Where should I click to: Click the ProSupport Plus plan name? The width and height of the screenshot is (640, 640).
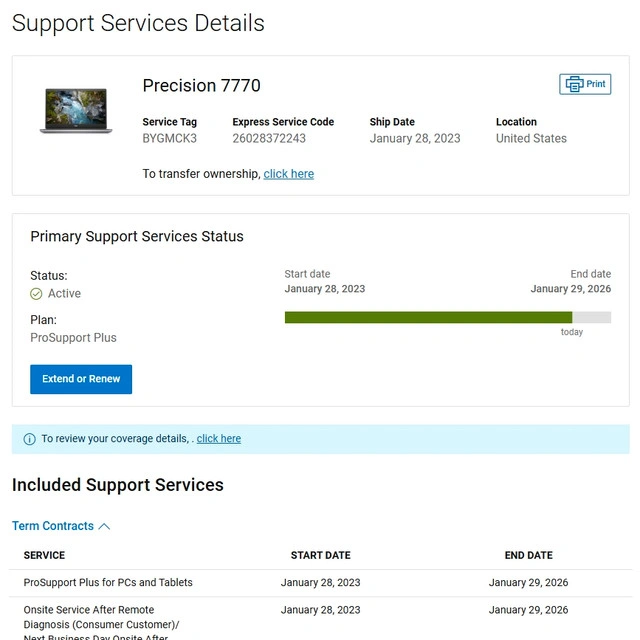pyautogui.click(x=73, y=338)
